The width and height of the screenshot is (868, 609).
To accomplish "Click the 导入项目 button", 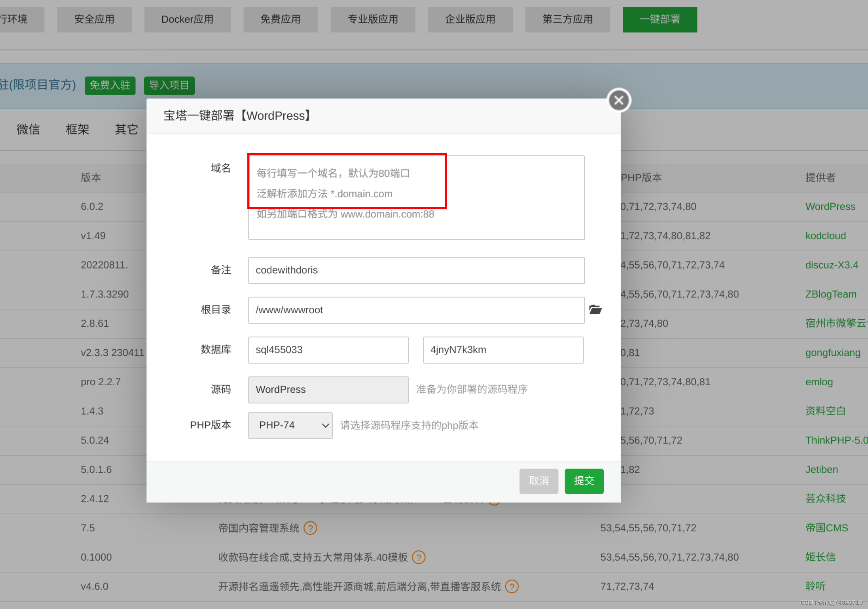I will coord(169,85).
